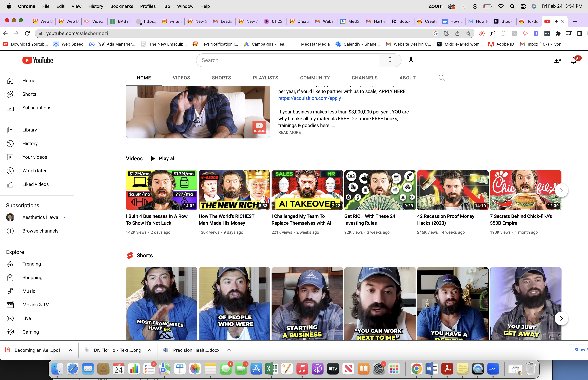Mute the YouTube tab via speaker icon
The height and width of the screenshot is (380, 588).
[557, 21]
